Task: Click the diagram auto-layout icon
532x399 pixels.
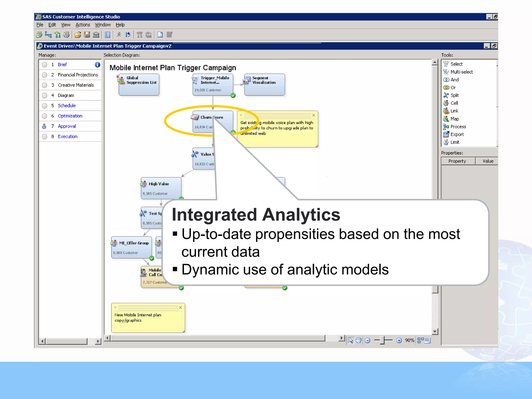Action: [421, 340]
